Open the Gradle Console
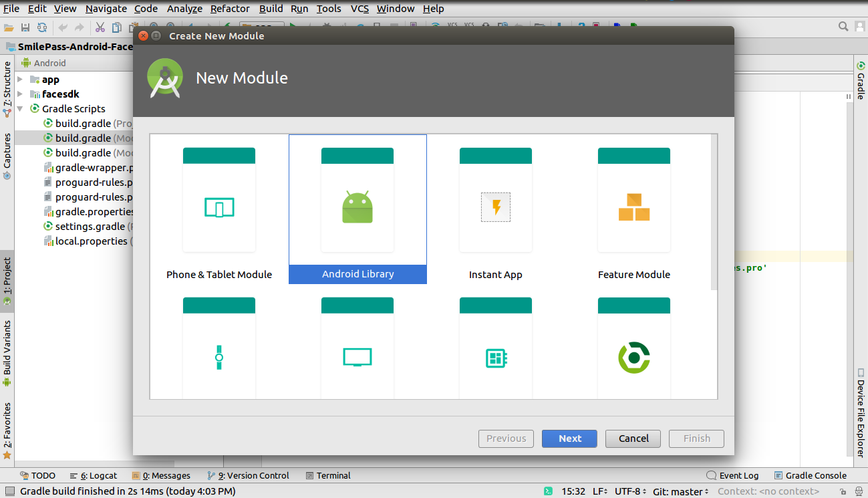 (x=810, y=475)
